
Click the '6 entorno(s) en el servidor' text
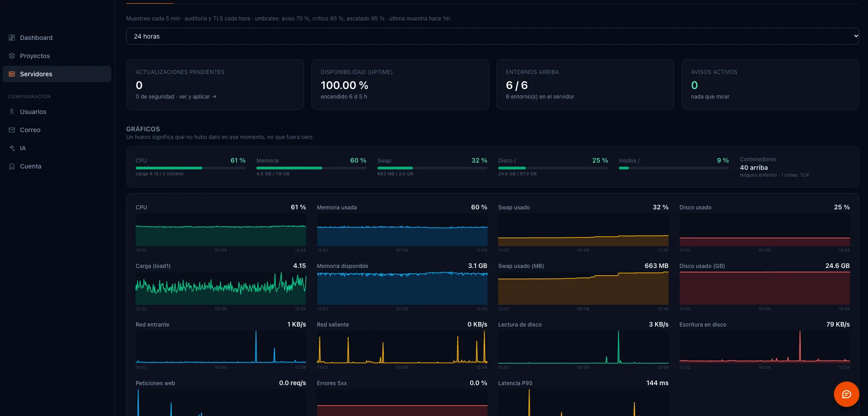(x=540, y=97)
